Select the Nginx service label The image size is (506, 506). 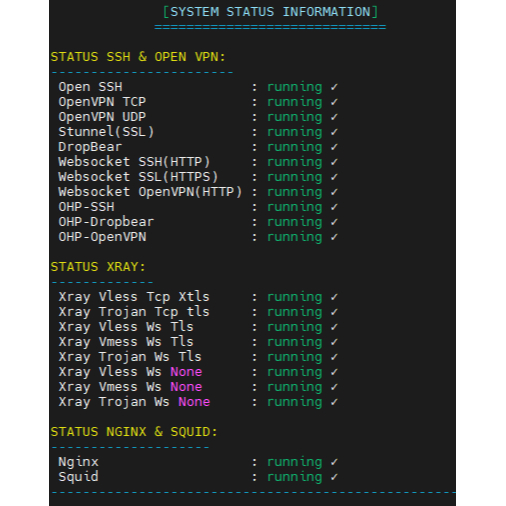click(x=78, y=462)
